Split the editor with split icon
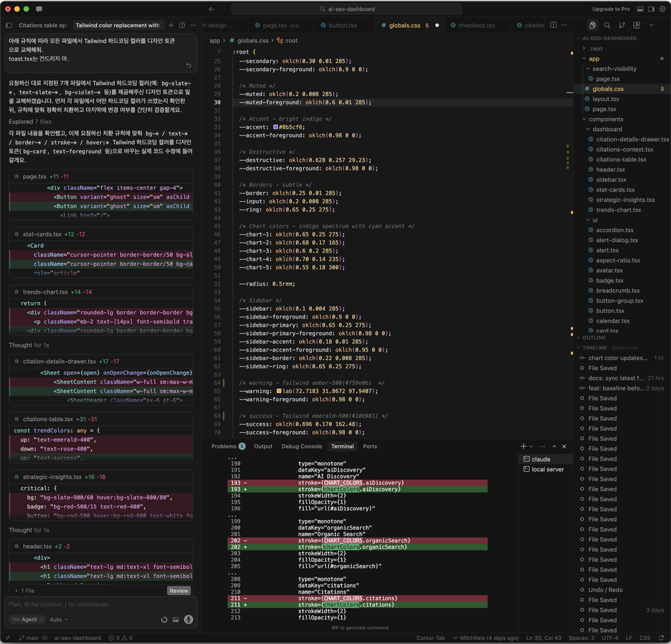The width and height of the screenshot is (671, 644). coord(554,25)
